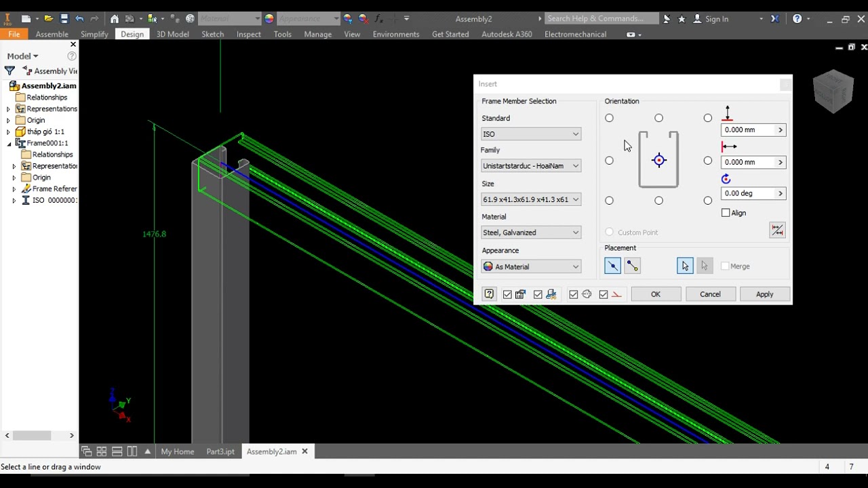The width and height of the screenshot is (868, 488).
Task: Click the communication center satellite icon
Action: (x=667, y=19)
